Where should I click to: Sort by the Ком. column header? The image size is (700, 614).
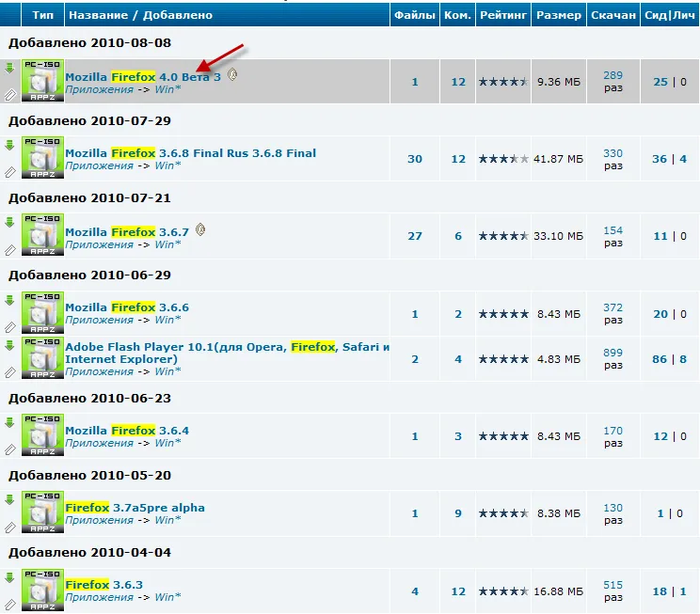457,15
